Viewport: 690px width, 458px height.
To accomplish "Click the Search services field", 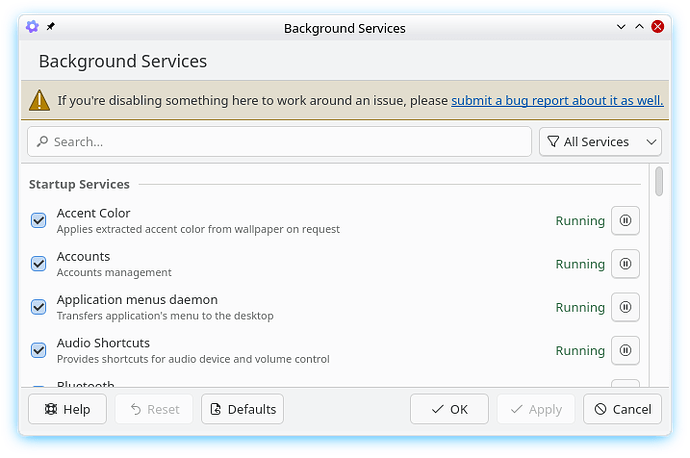I will (280, 142).
